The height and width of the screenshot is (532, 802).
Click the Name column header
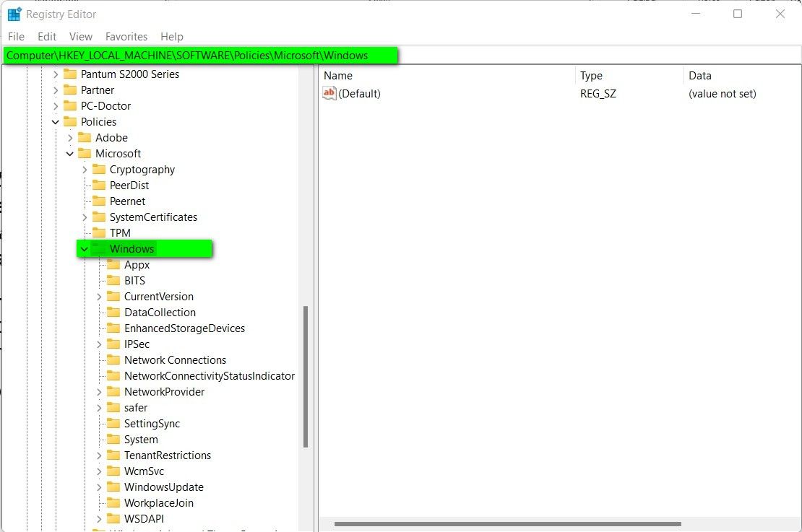pos(340,75)
